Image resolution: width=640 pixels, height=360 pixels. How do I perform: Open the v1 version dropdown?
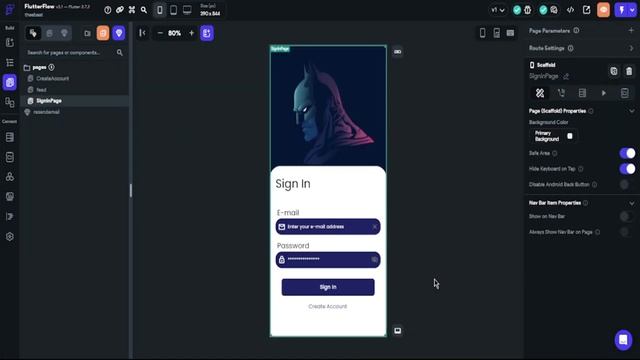coord(498,10)
